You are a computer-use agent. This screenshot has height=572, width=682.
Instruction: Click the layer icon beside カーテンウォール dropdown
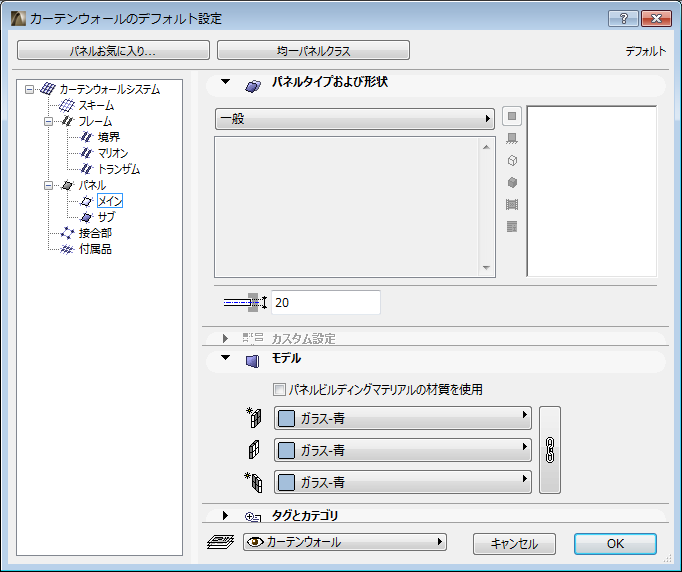[221, 542]
